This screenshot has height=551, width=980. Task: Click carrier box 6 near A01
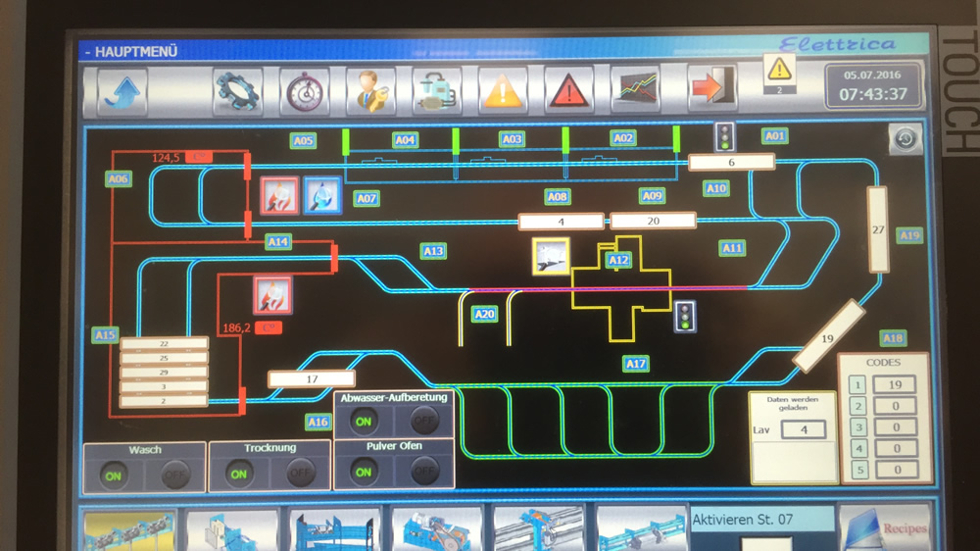click(731, 163)
